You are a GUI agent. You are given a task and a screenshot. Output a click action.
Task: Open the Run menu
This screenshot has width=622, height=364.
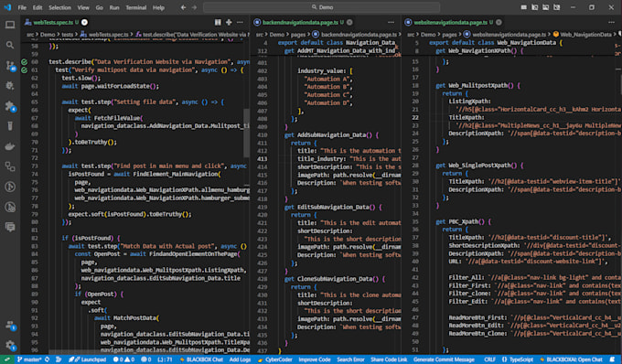(114, 7)
